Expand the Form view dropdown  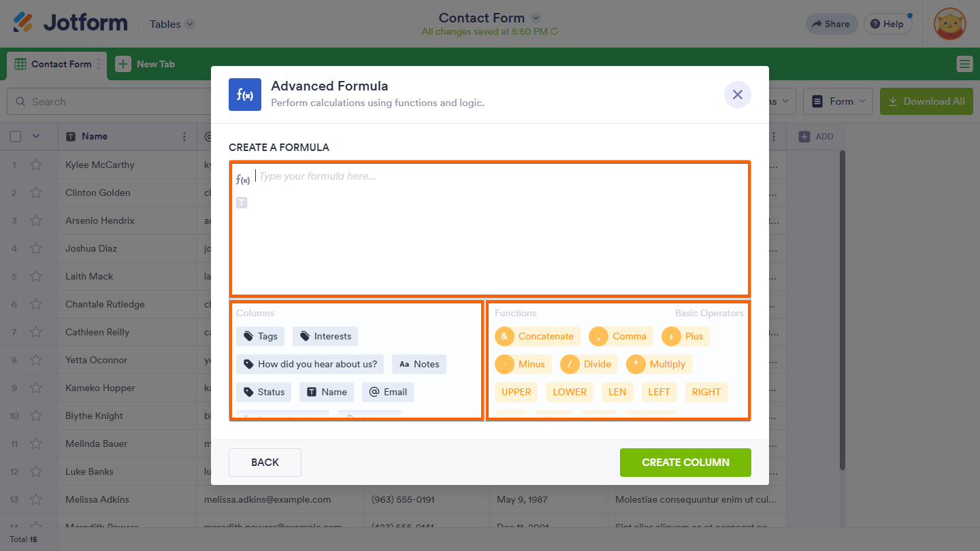pos(838,101)
